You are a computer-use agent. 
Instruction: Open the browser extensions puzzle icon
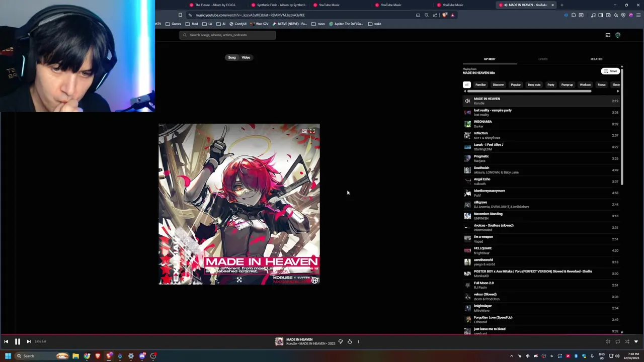click(x=574, y=15)
